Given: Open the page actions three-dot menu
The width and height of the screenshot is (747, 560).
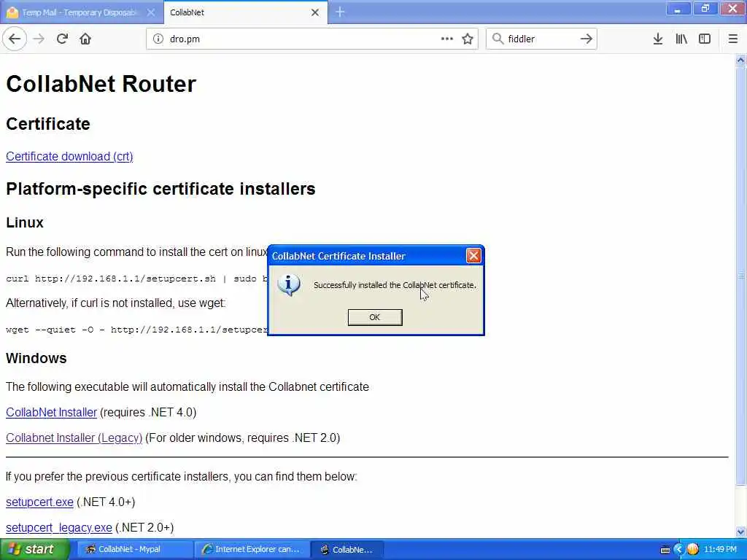Looking at the screenshot, I should coord(447,39).
